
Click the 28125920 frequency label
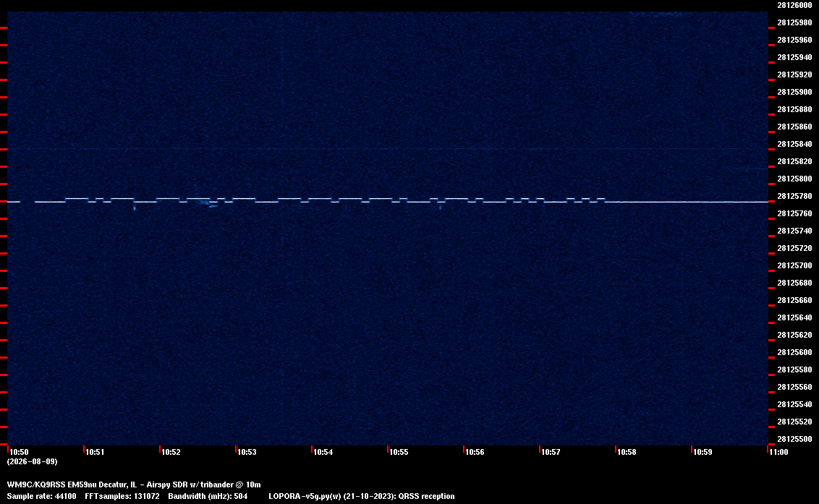[794, 74]
